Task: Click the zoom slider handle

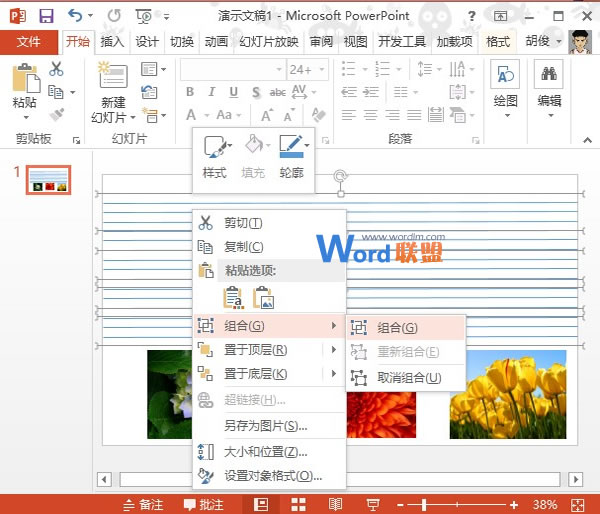Action: (x=424, y=505)
